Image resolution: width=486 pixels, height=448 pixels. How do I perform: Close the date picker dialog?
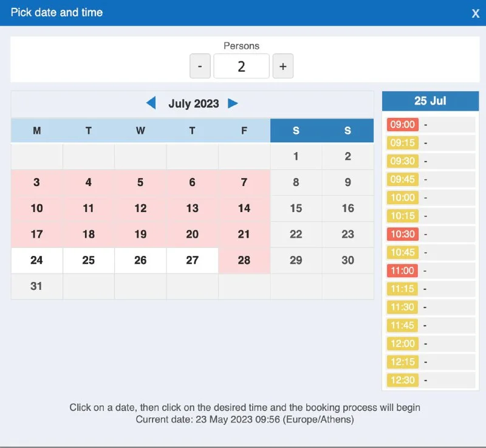(x=476, y=13)
